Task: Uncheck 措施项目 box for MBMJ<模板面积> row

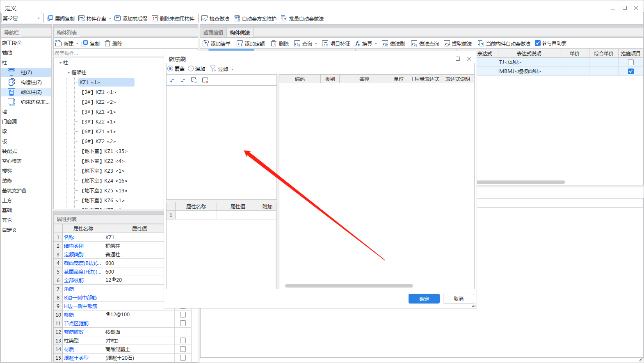Action: click(631, 71)
